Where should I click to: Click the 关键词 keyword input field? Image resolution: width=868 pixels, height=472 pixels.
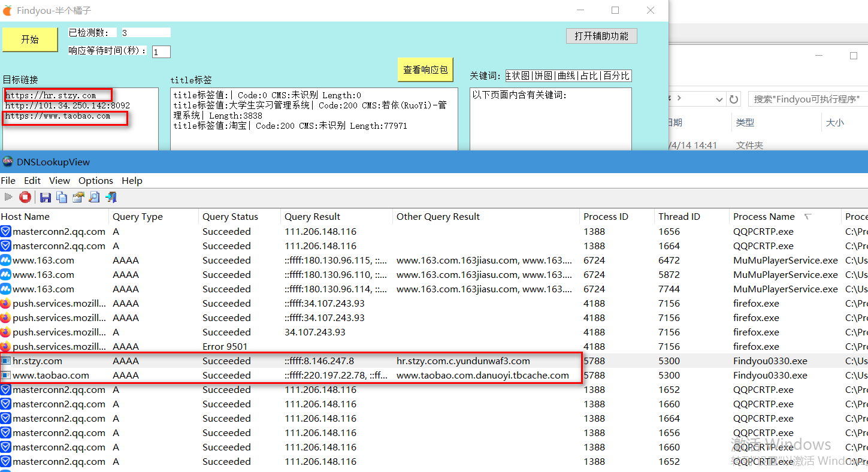(x=568, y=75)
